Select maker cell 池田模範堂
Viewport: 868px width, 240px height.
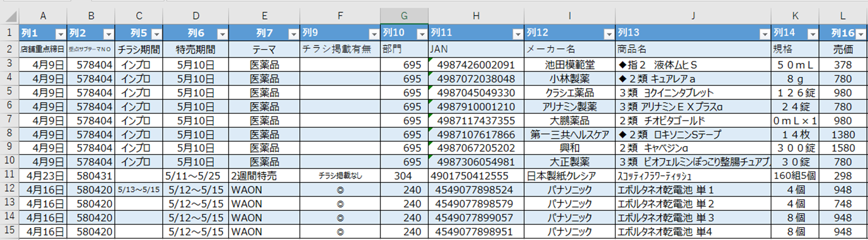[570, 65]
